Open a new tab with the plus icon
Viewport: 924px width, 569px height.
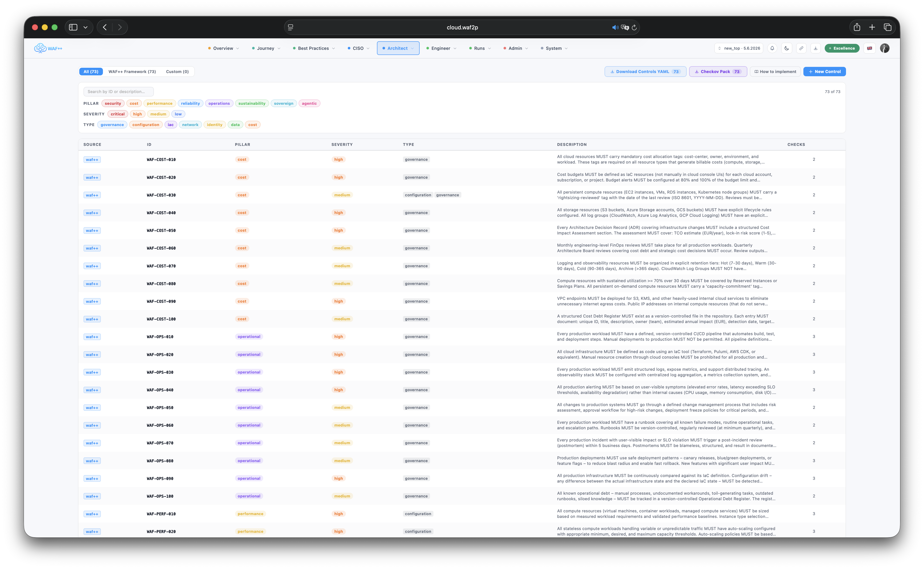point(872,27)
